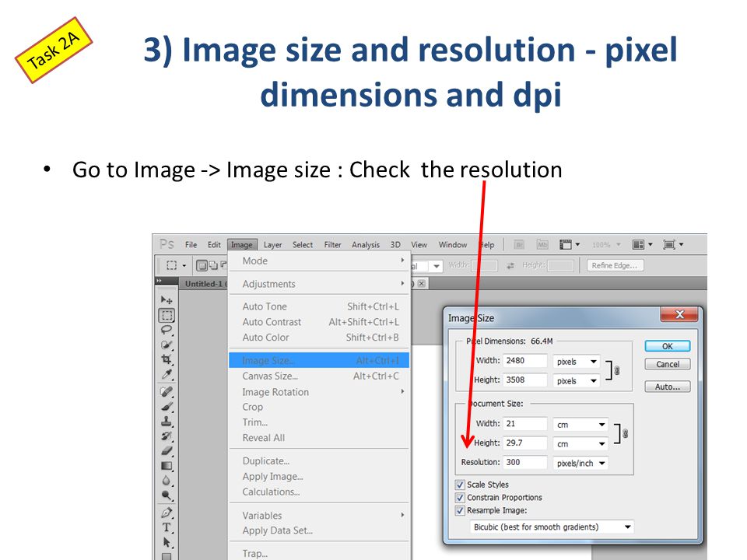Viewport: 747px width, 560px height.
Task: Choose Canvas Size from Image menu
Action: (319, 376)
